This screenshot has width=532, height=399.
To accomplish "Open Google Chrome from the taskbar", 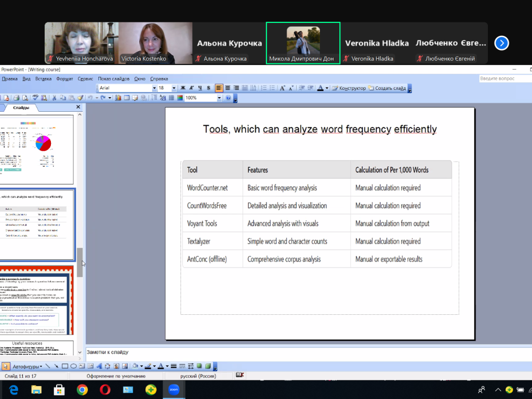I will pos(82,390).
